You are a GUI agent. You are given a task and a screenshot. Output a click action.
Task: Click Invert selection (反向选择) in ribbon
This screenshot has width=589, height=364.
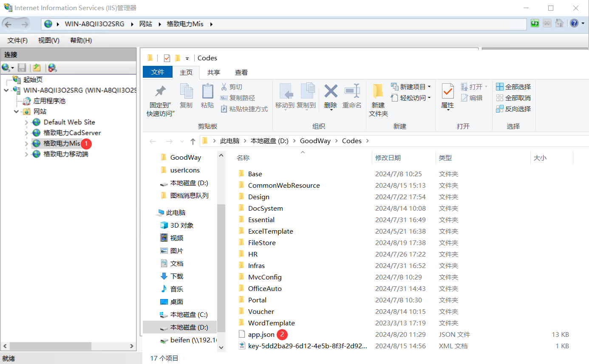513,109
